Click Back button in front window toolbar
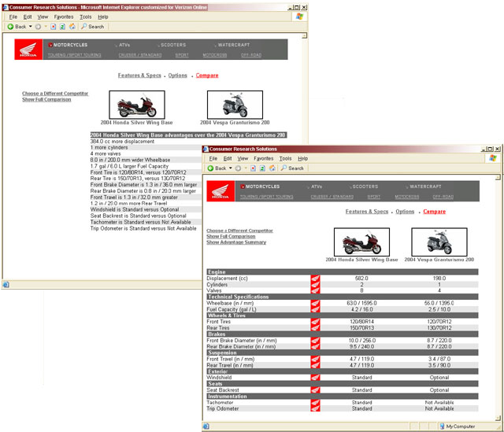Viewport: 504px width, 432px height. coord(217,168)
